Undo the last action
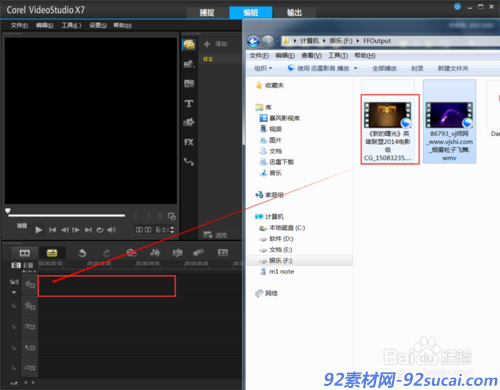This screenshot has height=390, width=500. (82, 253)
